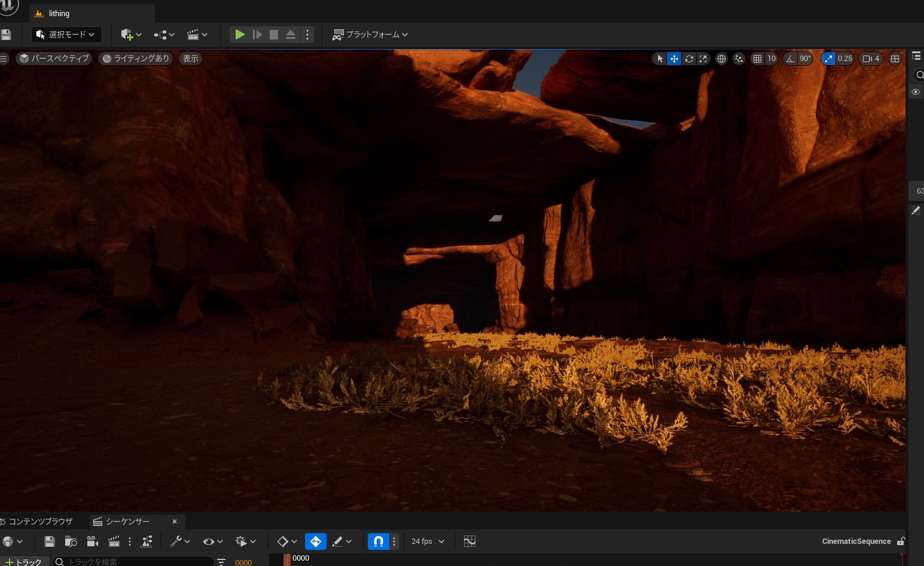Toggle rotation angle snapping
This screenshot has height=566, width=924.
[x=791, y=59]
